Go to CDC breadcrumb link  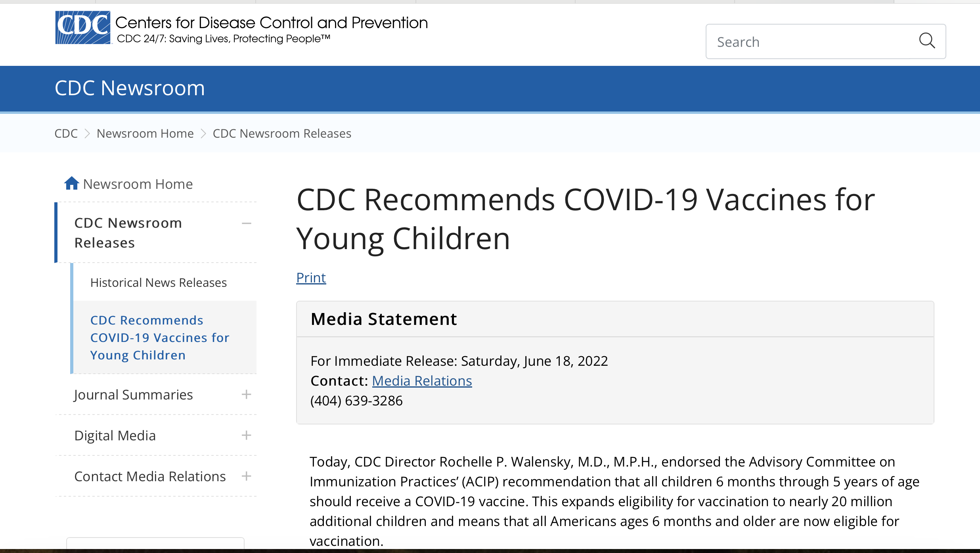click(66, 133)
